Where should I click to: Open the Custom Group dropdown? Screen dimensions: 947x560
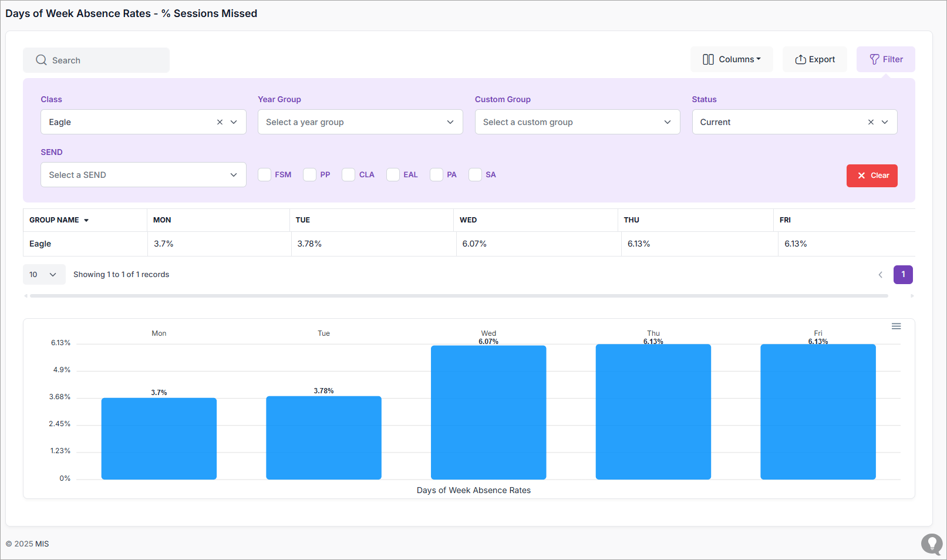click(577, 122)
